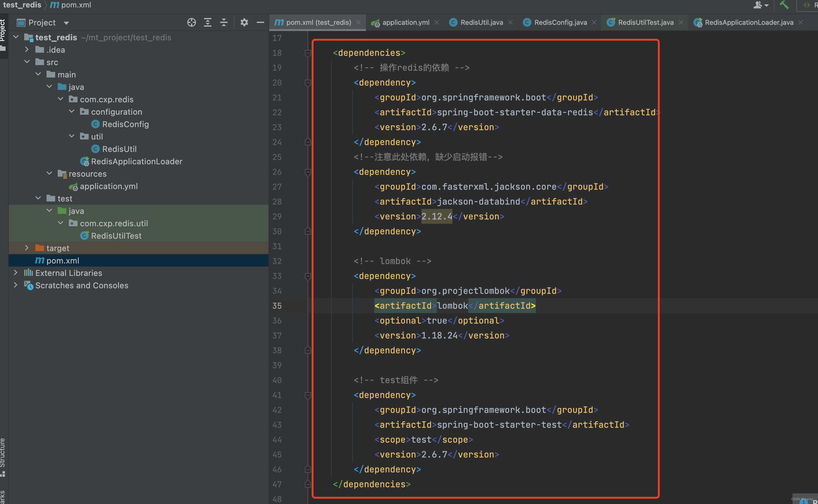Click test_redis breadcrumb in navigation bar

point(22,5)
